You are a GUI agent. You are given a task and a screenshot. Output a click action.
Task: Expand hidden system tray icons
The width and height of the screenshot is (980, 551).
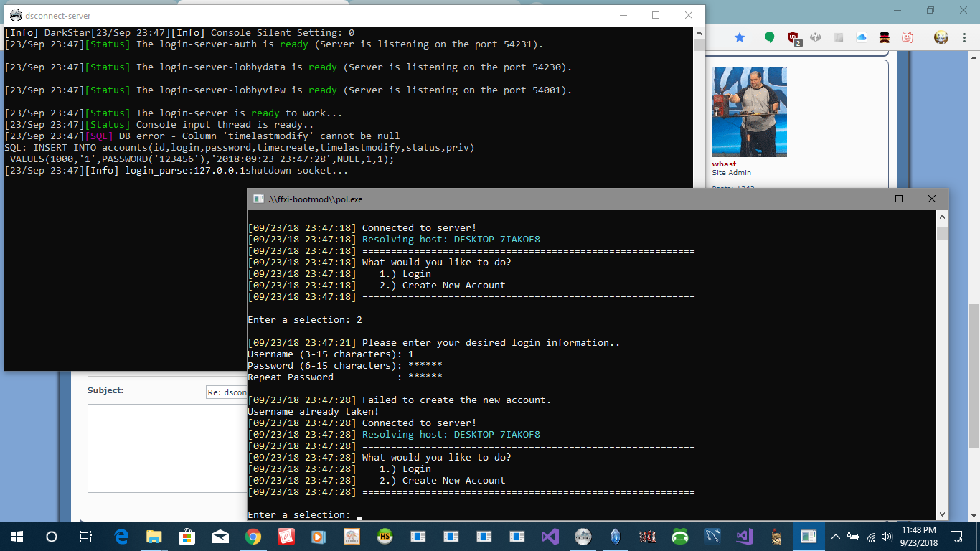coord(835,536)
